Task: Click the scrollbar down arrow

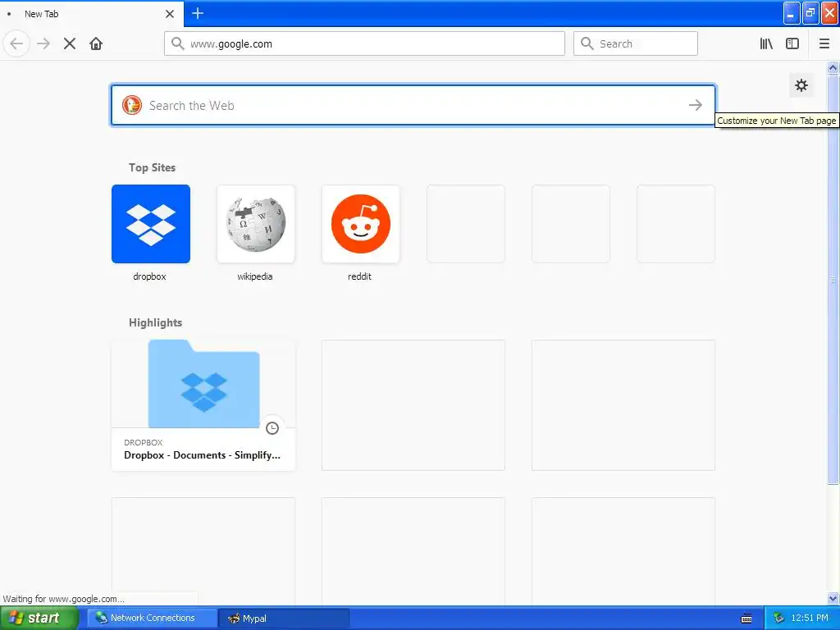Action: point(833,598)
